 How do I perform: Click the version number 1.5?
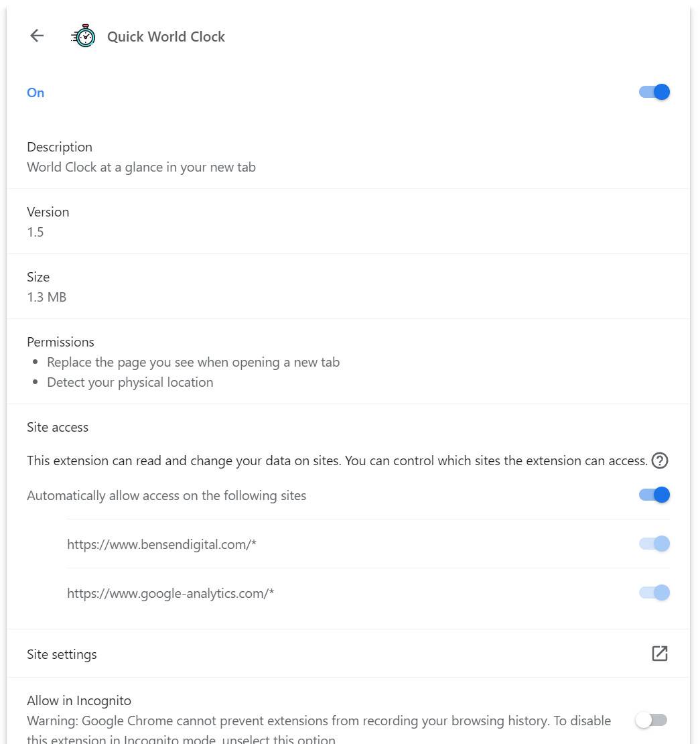tap(36, 232)
